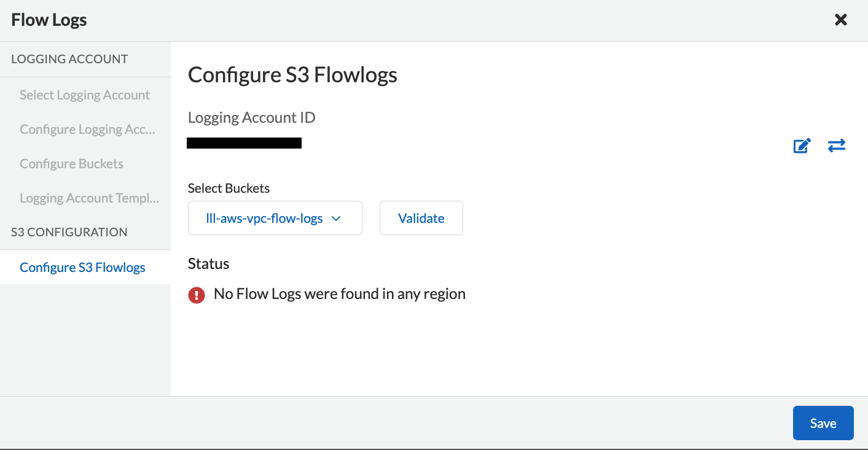Close the Flow Logs dialog
Screen dimensions: 868x450
click(x=840, y=20)
